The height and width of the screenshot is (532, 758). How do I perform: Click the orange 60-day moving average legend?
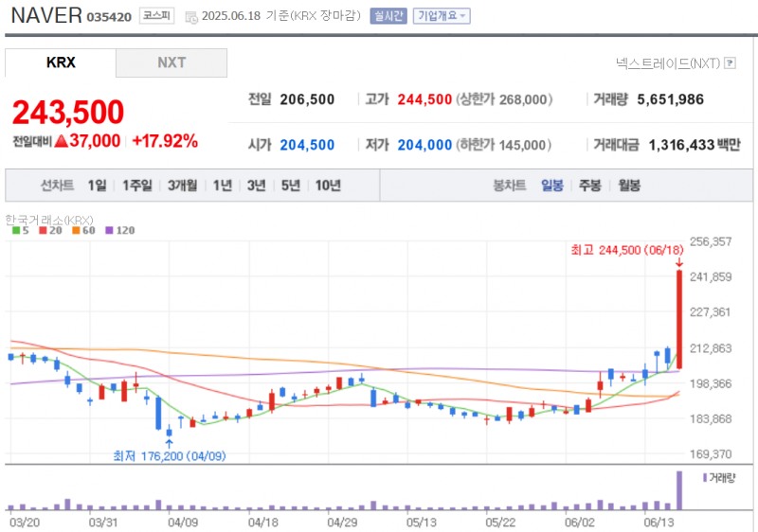pos(83,230)
